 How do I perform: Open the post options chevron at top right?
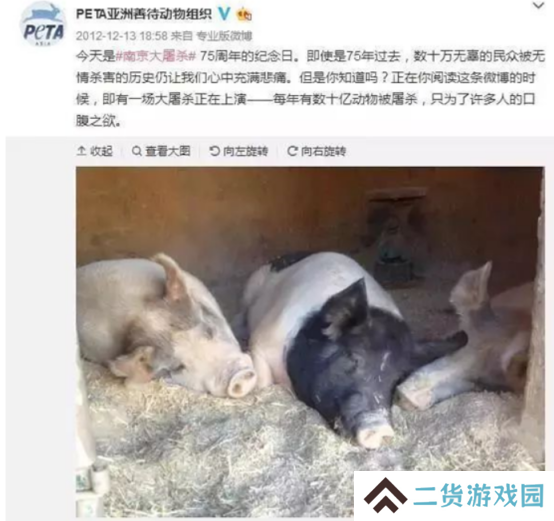point(538,5)
